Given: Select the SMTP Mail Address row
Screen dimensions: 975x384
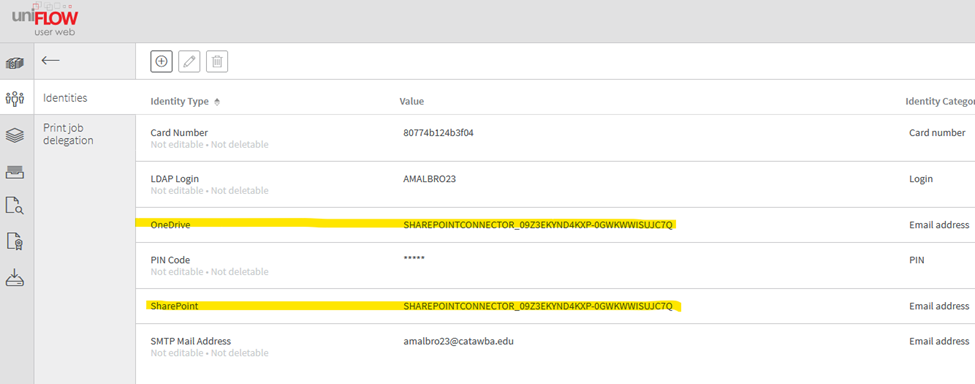Looking at the screenshot, I should point(555,347).
